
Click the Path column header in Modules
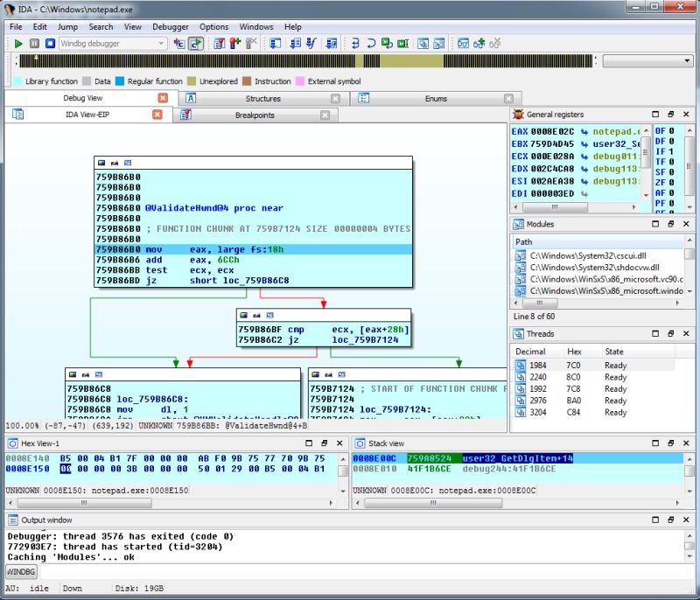pyautogui.click(x=598, y=241)
